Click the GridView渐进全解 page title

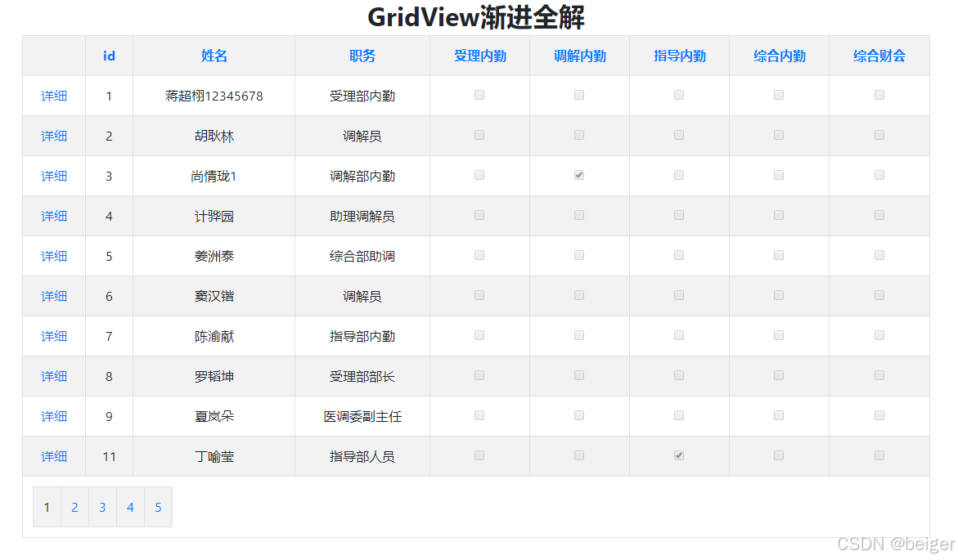476,17
